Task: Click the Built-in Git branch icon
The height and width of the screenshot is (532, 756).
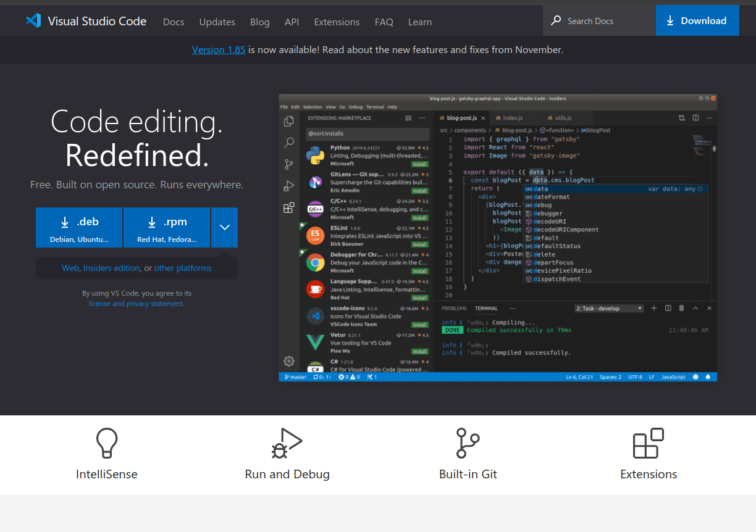Action: [468, 443]
